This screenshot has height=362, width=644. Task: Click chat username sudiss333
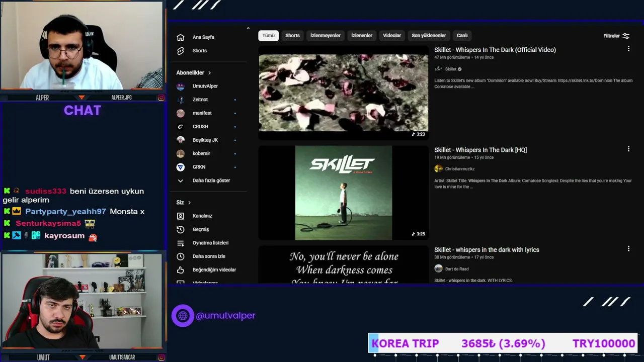46,192
